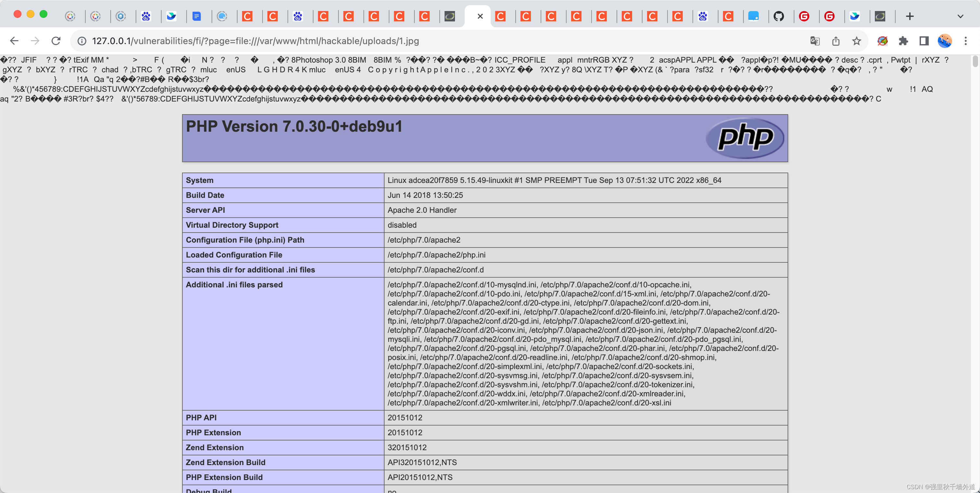Select the '320151012' value
The image size is (980, 493).
click(x=407, y=447)
